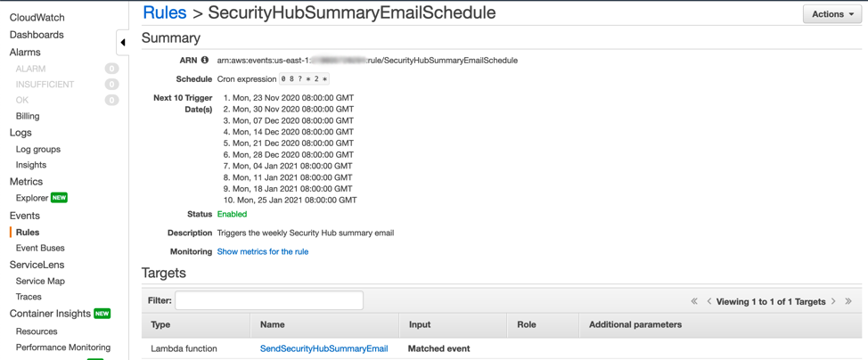The image size is (868, 360).
Task: Click the OK count badge
Action: tap(111, 100)
